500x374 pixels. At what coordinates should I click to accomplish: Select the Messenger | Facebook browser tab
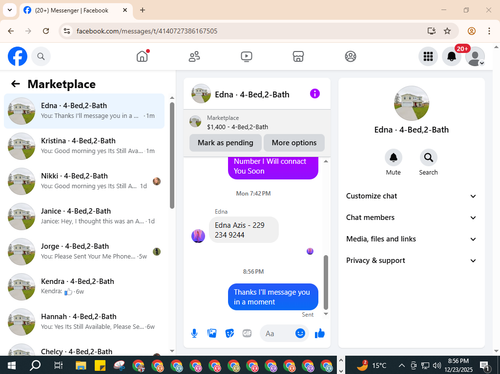point(76,10)
